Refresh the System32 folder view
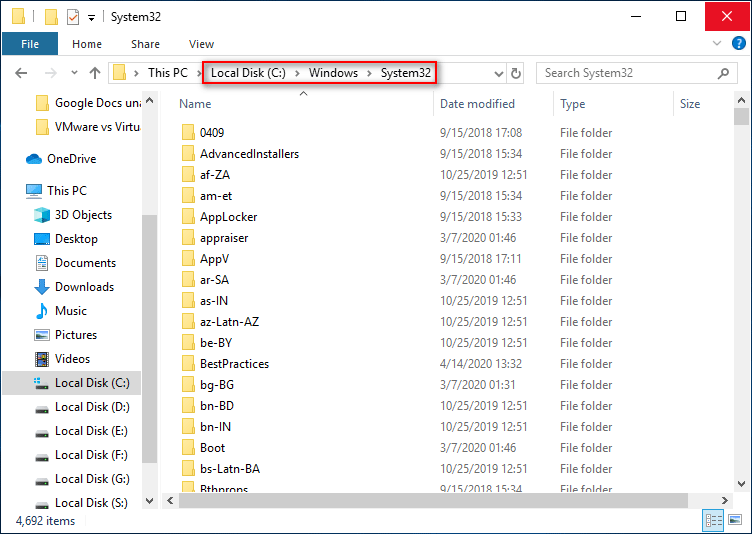This screenshot has height=534, width=752. [516, 73]
